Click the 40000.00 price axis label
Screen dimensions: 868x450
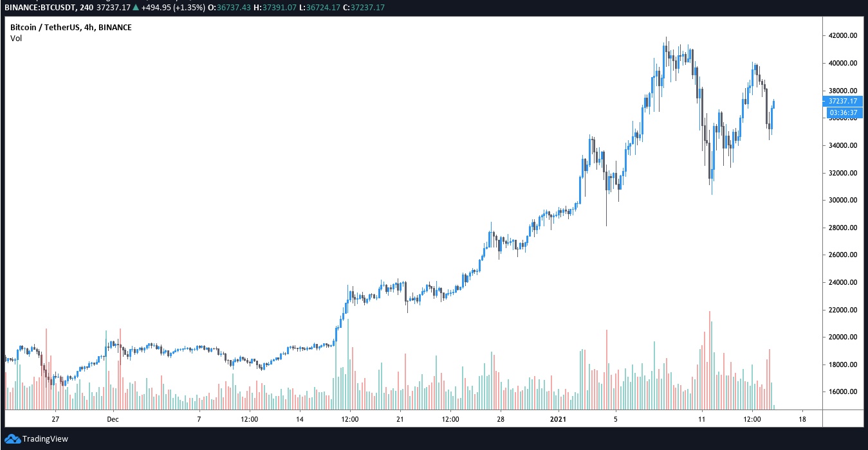click(x=844, y=63)
